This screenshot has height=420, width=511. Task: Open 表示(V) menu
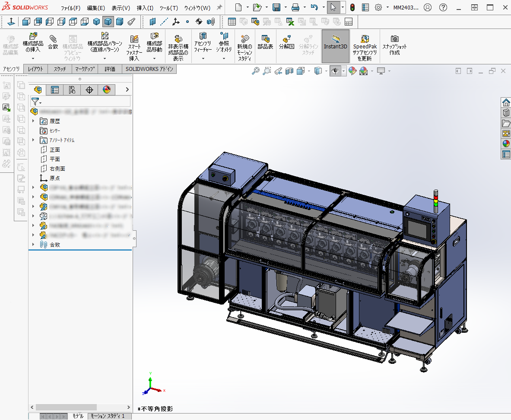click(x=121, y=8)
